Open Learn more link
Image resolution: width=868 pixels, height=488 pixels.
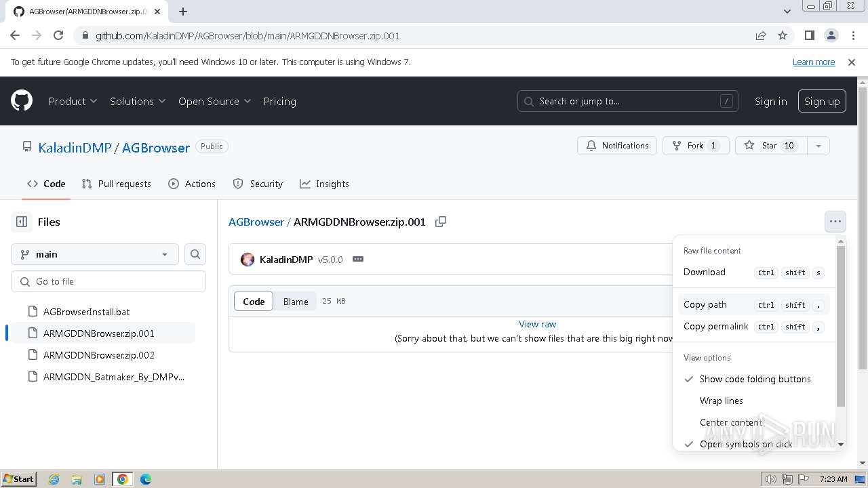coord(814,62)
